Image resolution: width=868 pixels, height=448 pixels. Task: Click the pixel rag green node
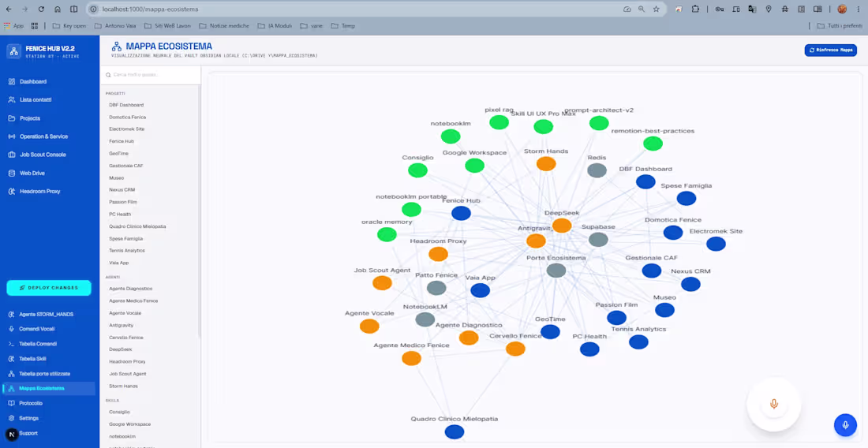click(499, 122)
